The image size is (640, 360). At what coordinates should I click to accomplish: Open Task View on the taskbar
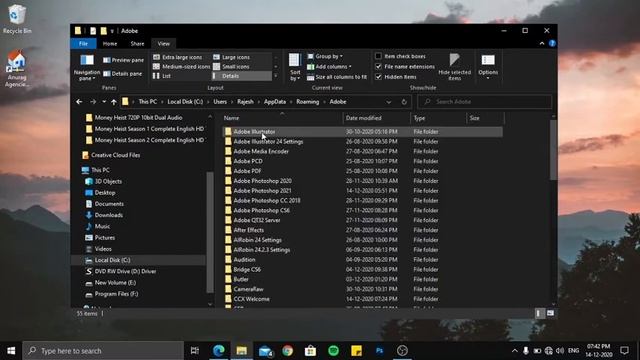195,351
